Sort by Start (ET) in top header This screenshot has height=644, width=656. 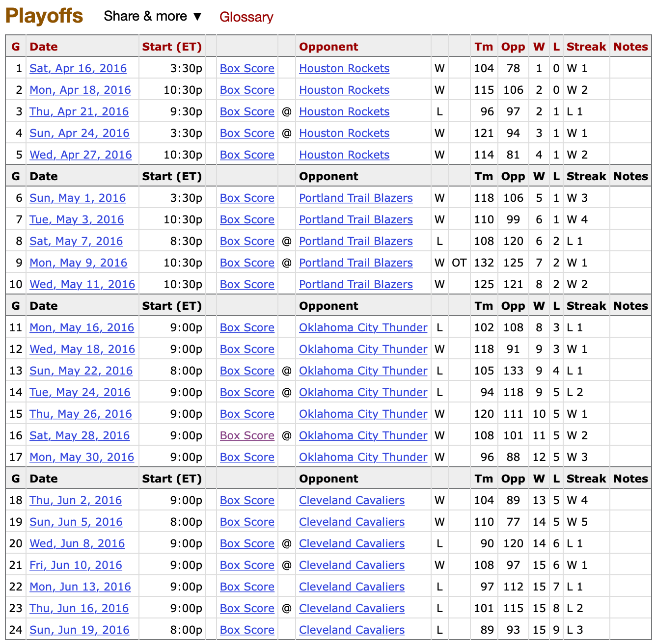[172, 47]
